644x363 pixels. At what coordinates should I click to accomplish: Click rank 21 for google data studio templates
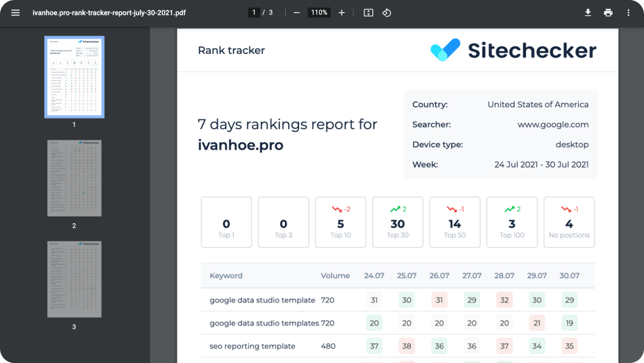click(537, 323)
